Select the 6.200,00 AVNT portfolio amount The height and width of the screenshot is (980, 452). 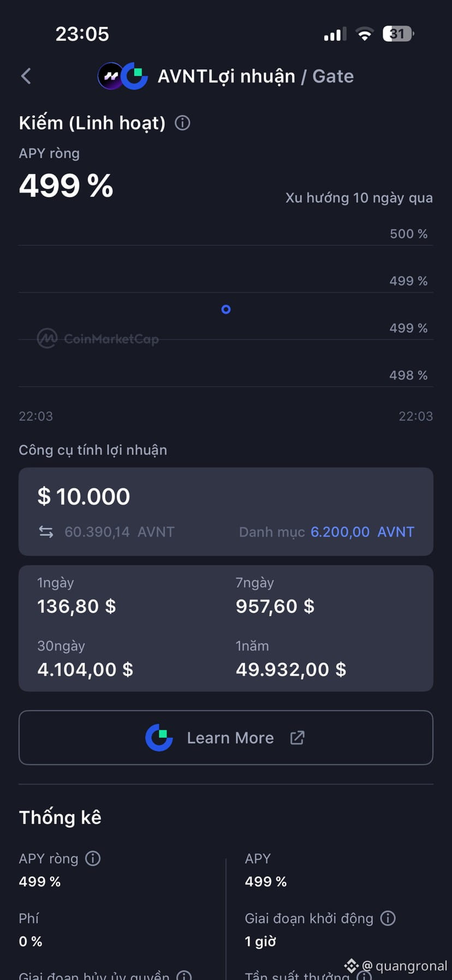click(x=362, y=532)
